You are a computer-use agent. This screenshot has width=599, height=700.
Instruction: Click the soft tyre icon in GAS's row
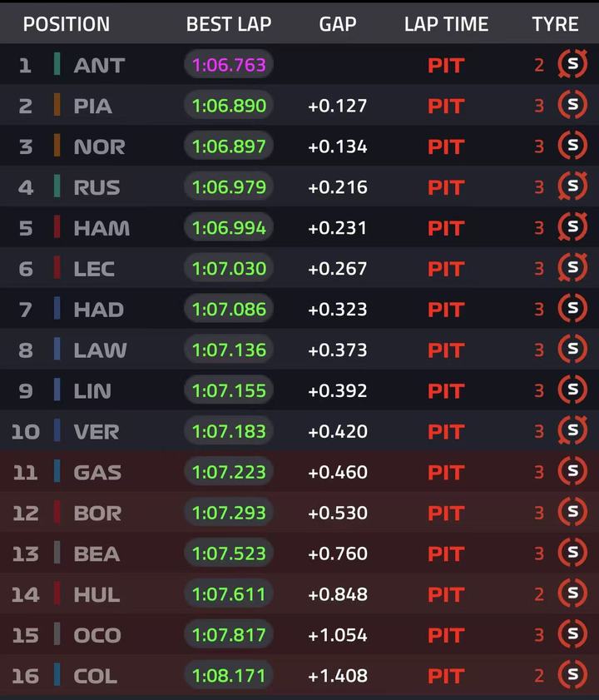572,471
